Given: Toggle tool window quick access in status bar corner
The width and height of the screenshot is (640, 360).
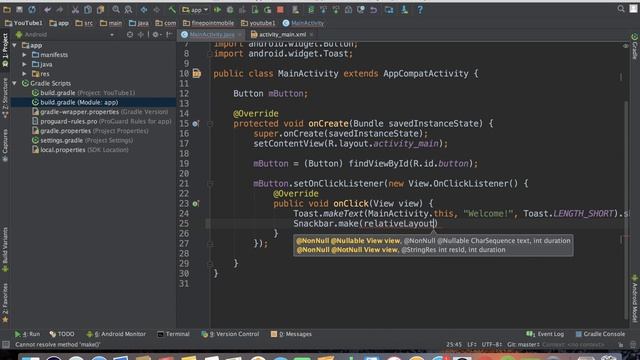Looking at the screenshot, I should pos(5,345).
